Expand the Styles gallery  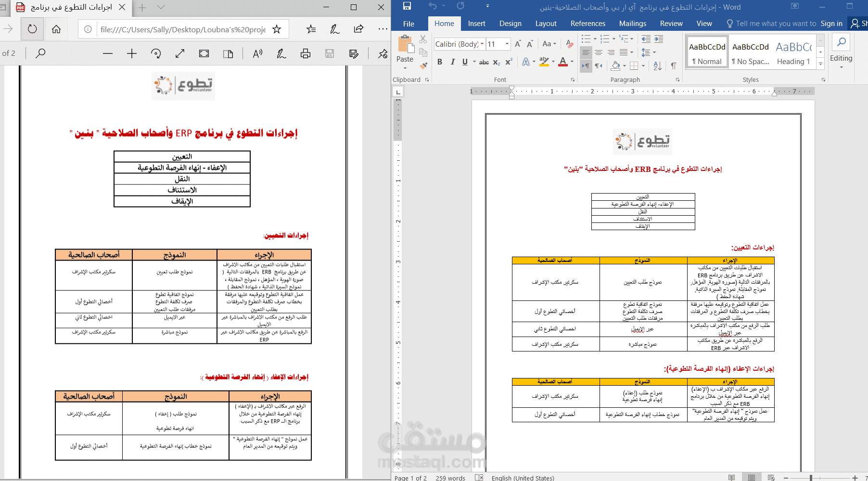pos(821,65)
